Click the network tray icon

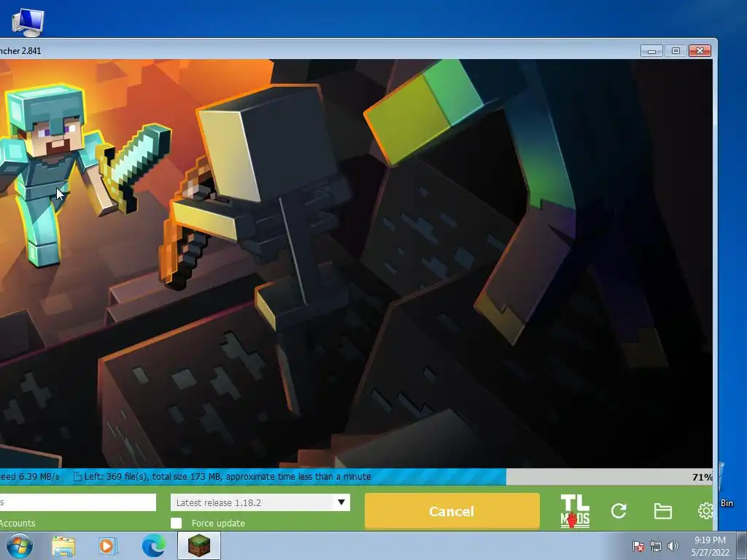click(x=656, y=546)
